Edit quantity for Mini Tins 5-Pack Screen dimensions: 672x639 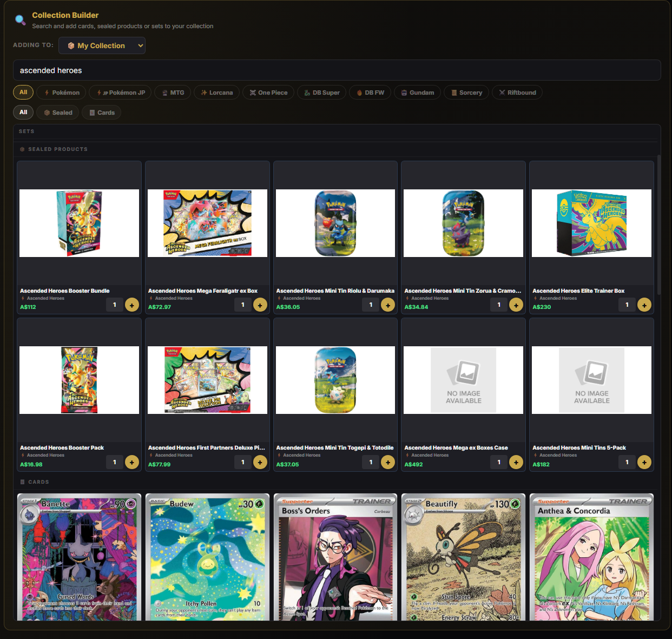(x=627, y=462)
